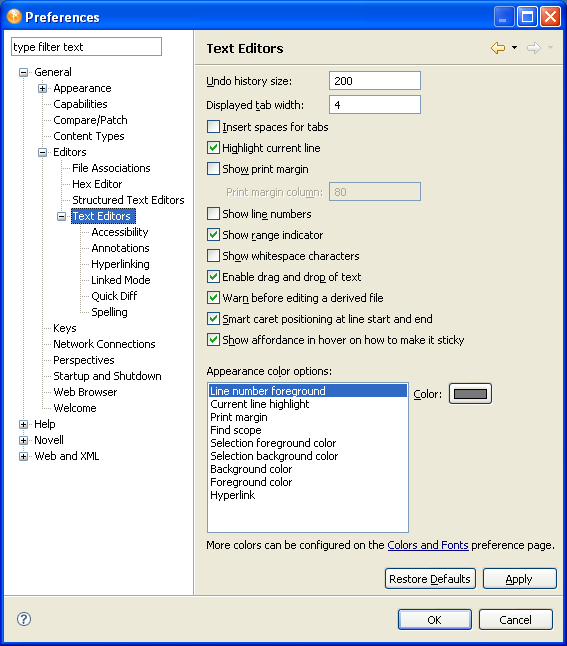
Task: Open the Colors and Fonts link
Action: 428,545
